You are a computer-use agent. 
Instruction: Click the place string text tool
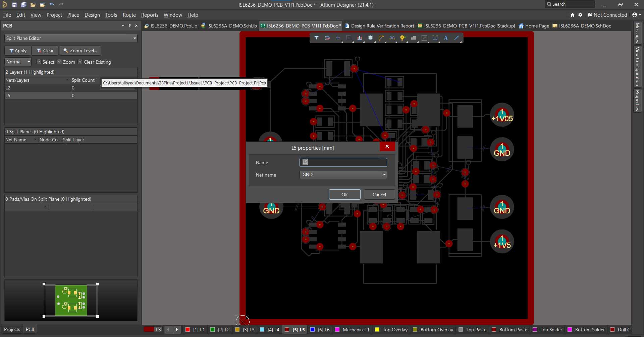[446, 38]
